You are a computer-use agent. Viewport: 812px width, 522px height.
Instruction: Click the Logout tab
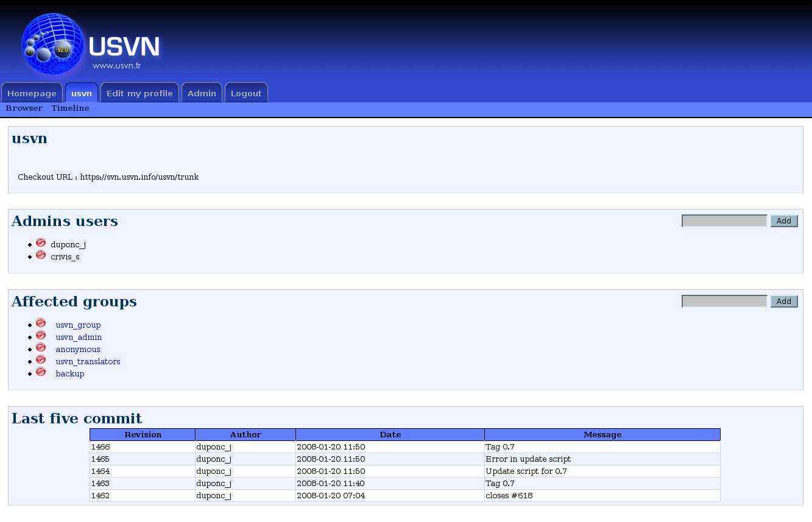click(x=246, y=93)
